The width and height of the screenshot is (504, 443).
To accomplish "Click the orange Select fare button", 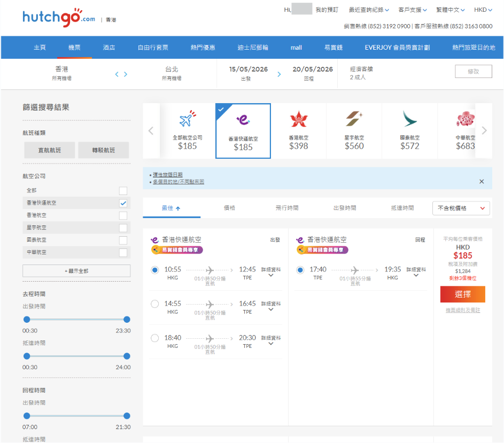I will coord(462,294).
